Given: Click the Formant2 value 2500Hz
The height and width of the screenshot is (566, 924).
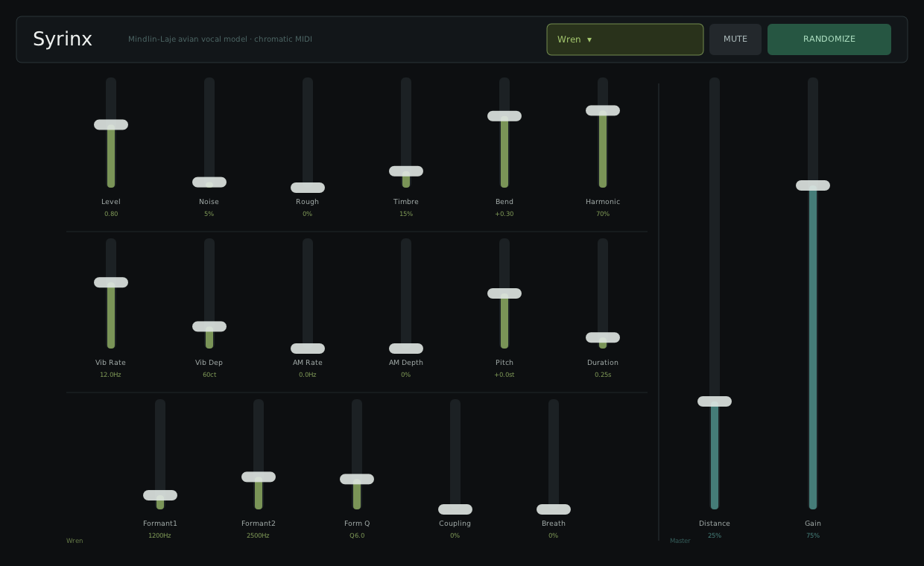Looking at the screenshot, I should [x=258, y=535].
